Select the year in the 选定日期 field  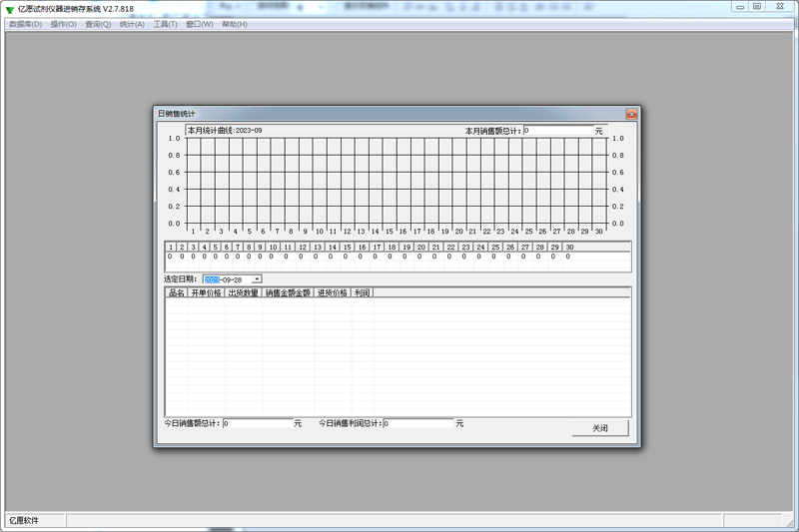pos(212,279)
